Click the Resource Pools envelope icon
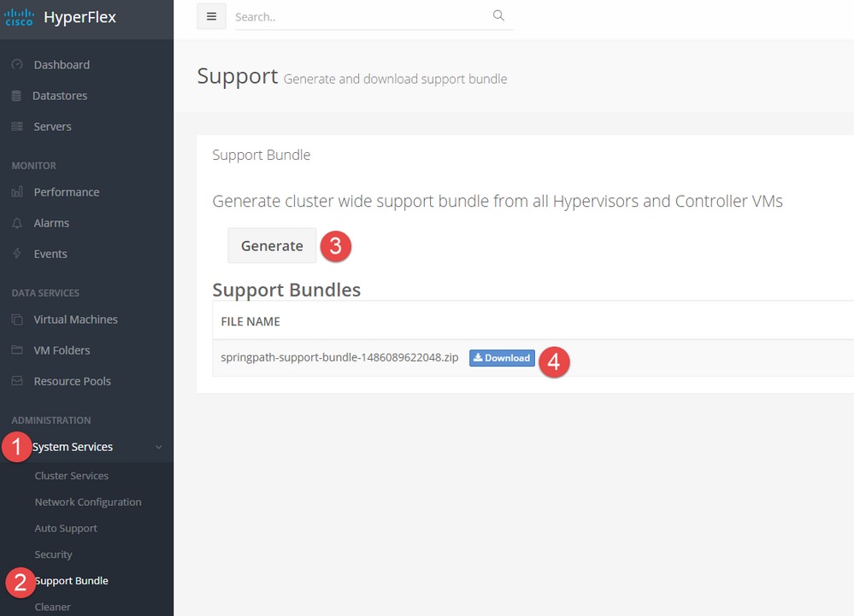 point(17,381)
